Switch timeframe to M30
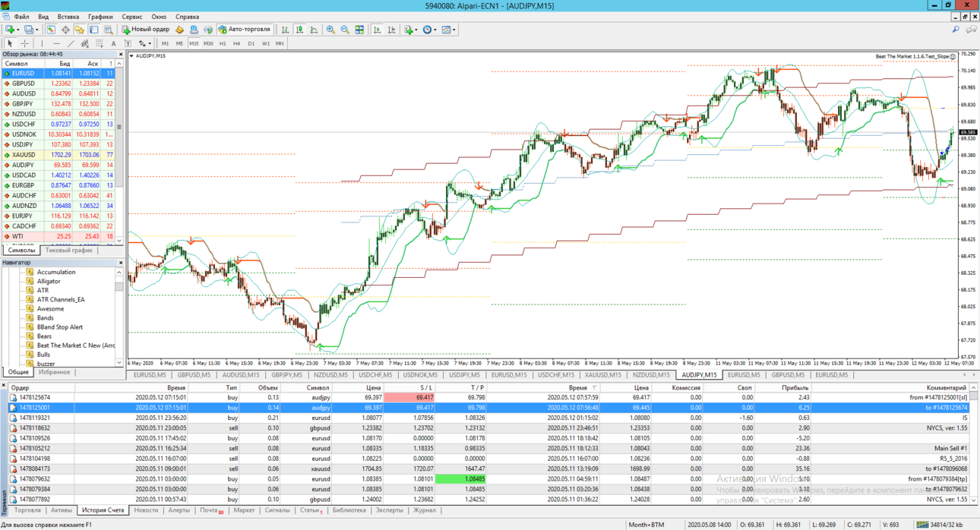980x530 pixels. pyautogui.click(x=208, y=43)
